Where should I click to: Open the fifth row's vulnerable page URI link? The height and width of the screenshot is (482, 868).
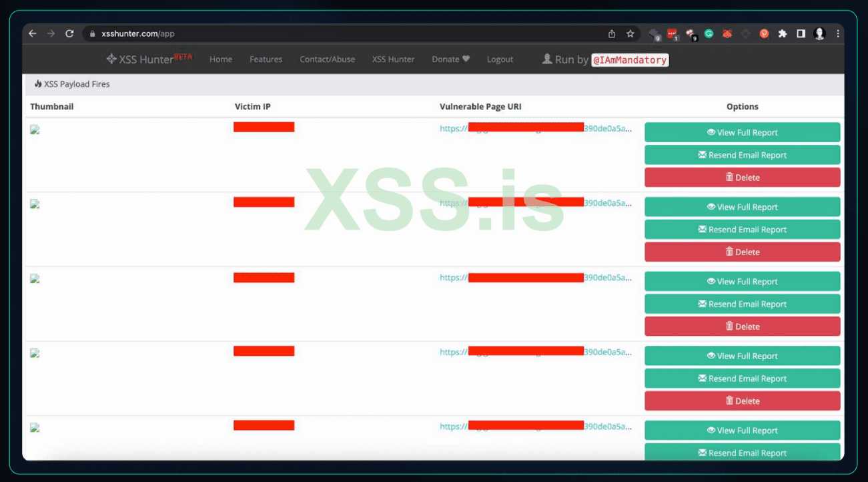click(535, 427)
